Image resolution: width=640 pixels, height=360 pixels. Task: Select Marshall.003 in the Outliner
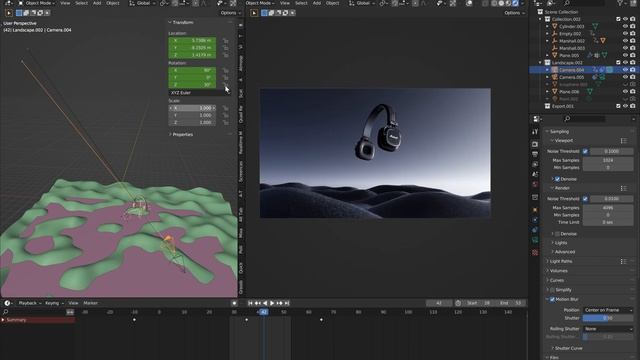tap(572, 48)
